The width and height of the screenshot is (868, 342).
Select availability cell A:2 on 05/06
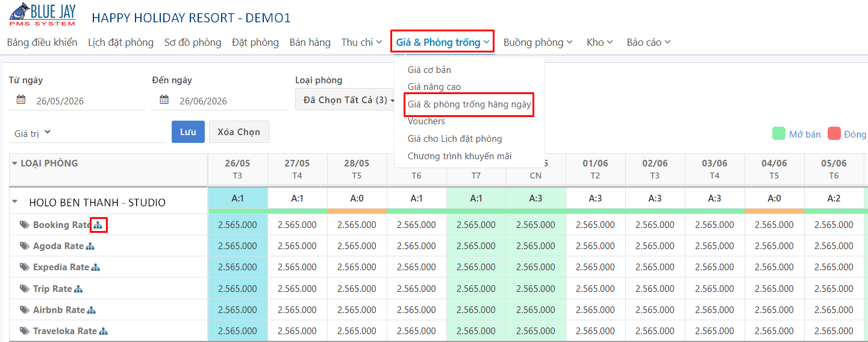point(834,198)
